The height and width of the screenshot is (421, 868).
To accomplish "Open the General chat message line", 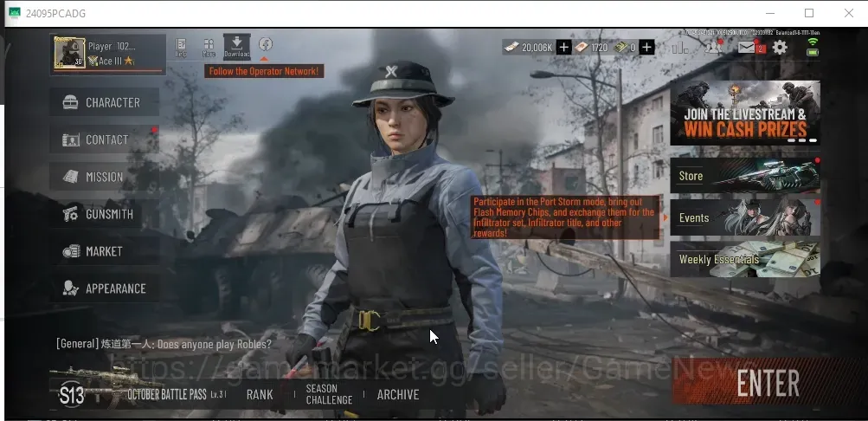I will [x=164, y=344].
